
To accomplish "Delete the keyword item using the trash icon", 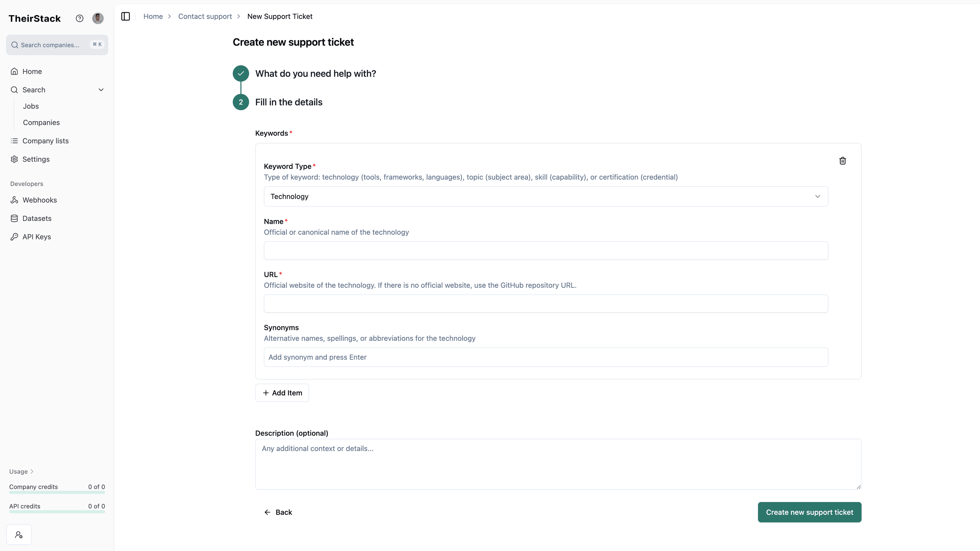I will click(843, 161).
